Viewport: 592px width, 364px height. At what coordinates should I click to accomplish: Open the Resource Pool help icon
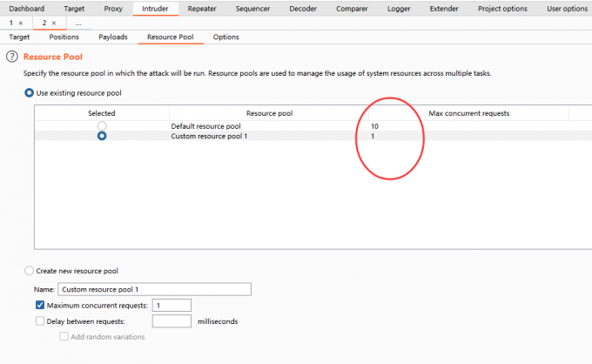click(12, 57)
